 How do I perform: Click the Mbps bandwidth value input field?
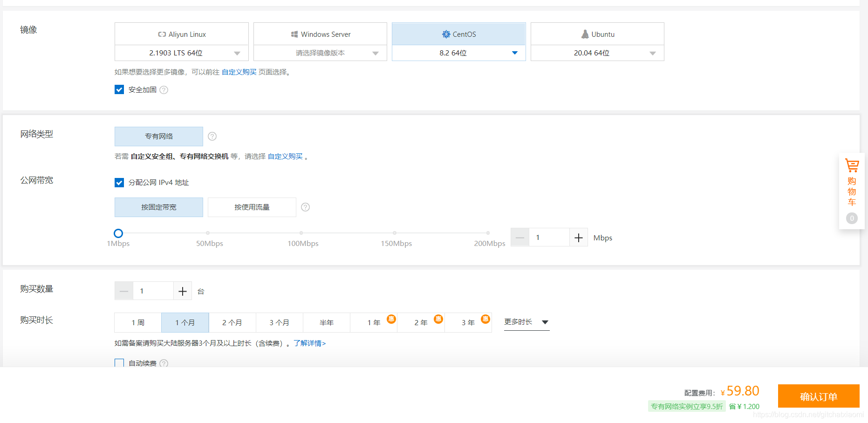[x=549, y=238]
